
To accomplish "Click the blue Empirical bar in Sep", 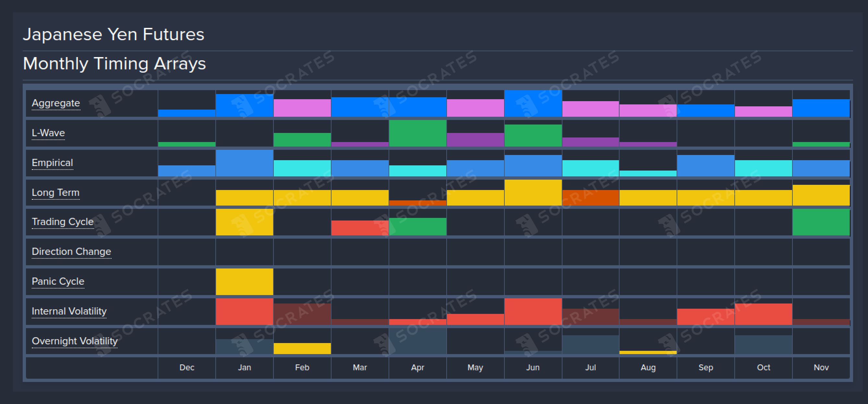I will 705,165.
